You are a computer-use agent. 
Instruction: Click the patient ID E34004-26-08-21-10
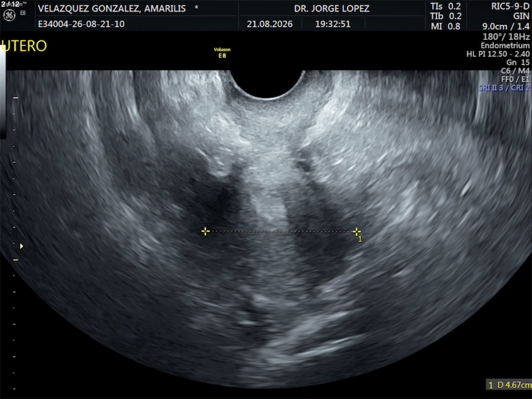(x=81, y=24)
